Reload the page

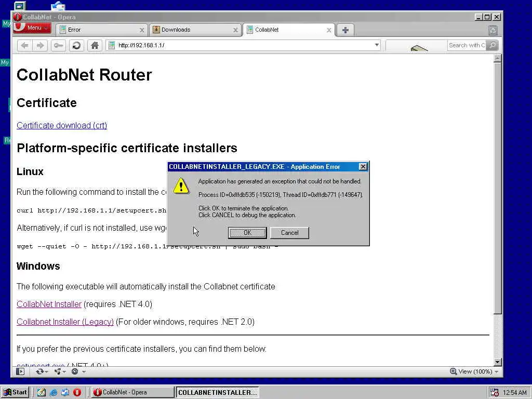tap(77, 45)
